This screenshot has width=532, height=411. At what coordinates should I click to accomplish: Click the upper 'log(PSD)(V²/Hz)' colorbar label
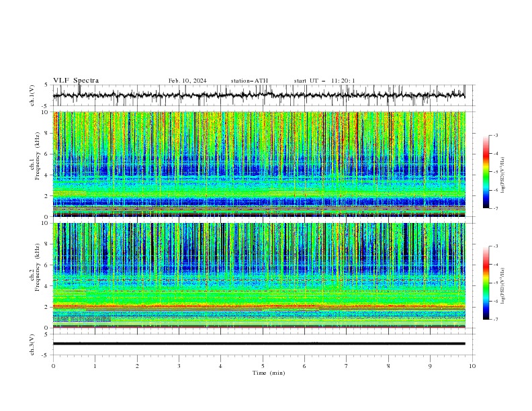point(503,175)
